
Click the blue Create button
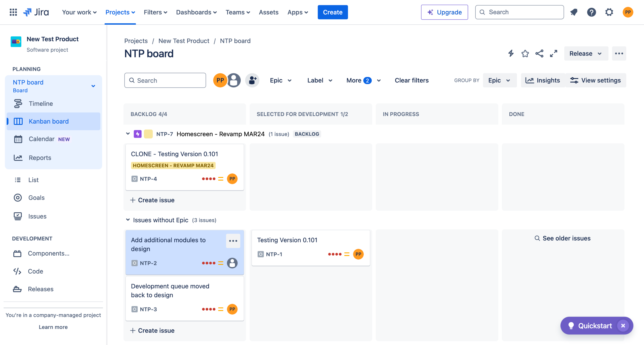click(x=333, y=12)
